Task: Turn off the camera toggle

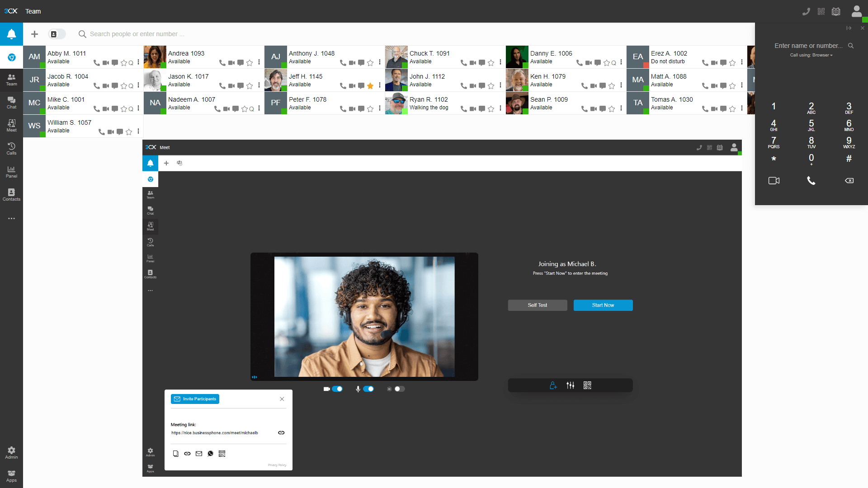Action: [x=337, y=389]
